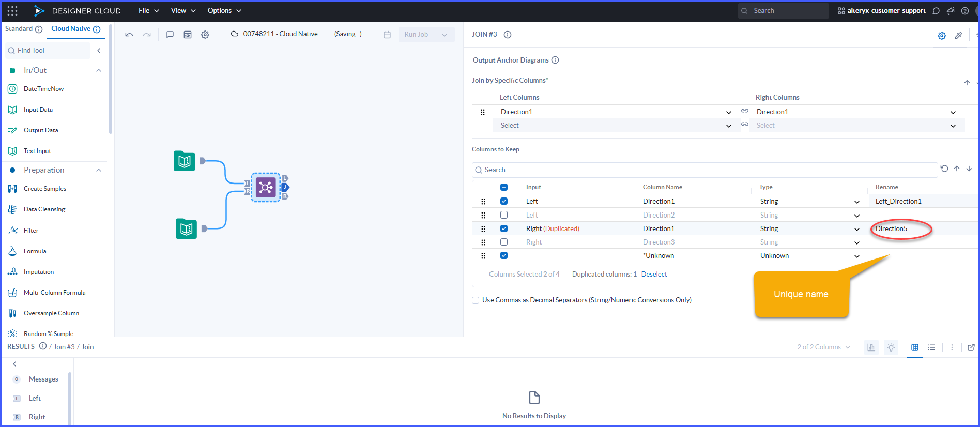Open the wrench icon tab in Join panel

coord(958,36)
